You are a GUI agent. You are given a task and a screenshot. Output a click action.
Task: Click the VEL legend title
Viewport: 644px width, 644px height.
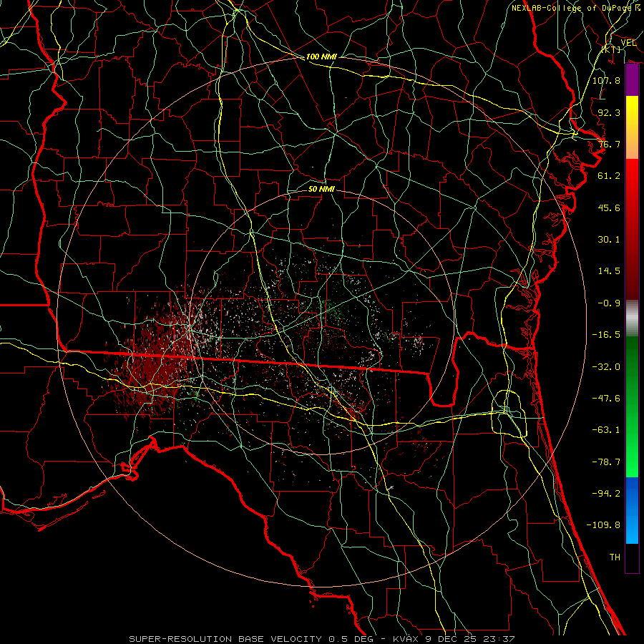coord(628,42)
